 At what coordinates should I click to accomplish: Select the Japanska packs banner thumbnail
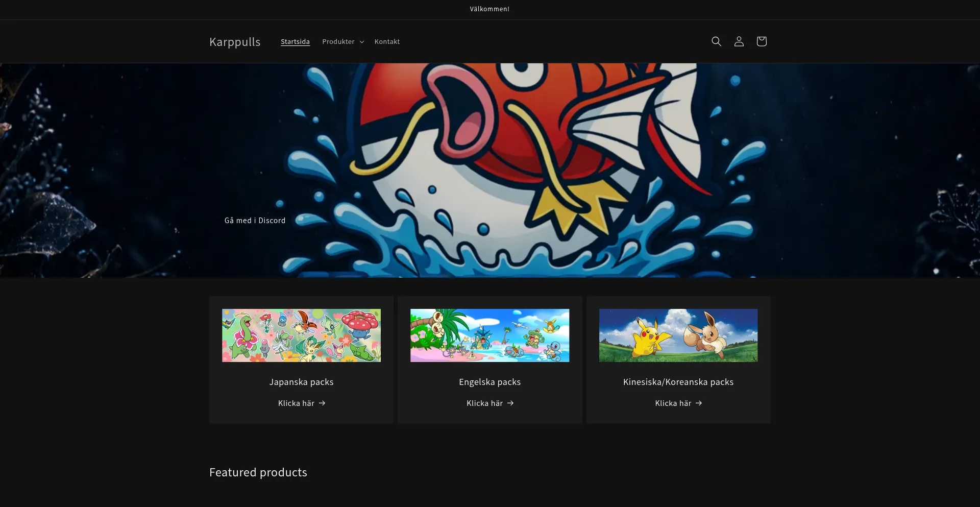[301, 335]
